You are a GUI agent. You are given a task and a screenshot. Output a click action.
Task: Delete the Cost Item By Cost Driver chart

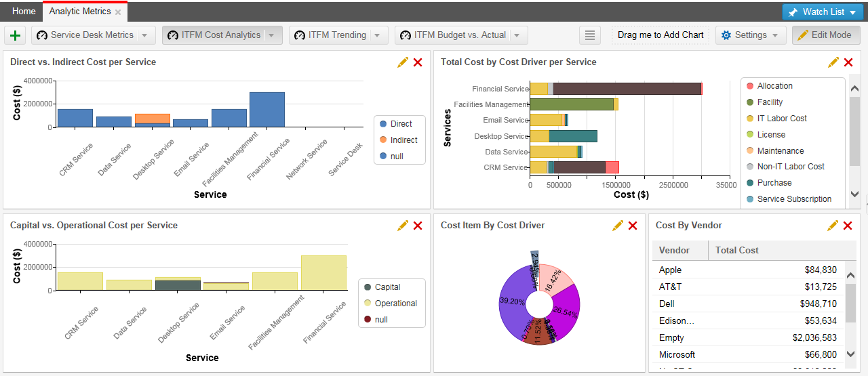click(633, 226)
